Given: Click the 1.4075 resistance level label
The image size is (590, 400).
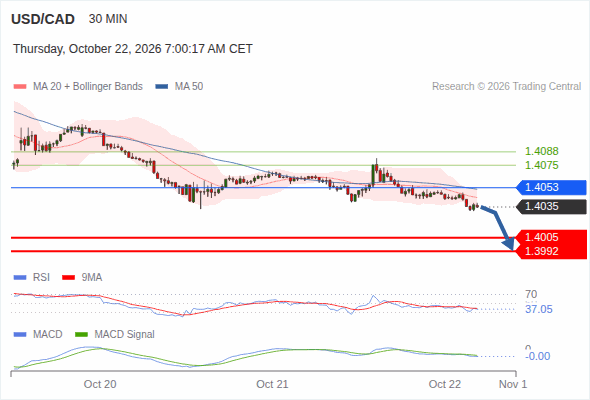Looking at the screenshot, I should point(541,165).
